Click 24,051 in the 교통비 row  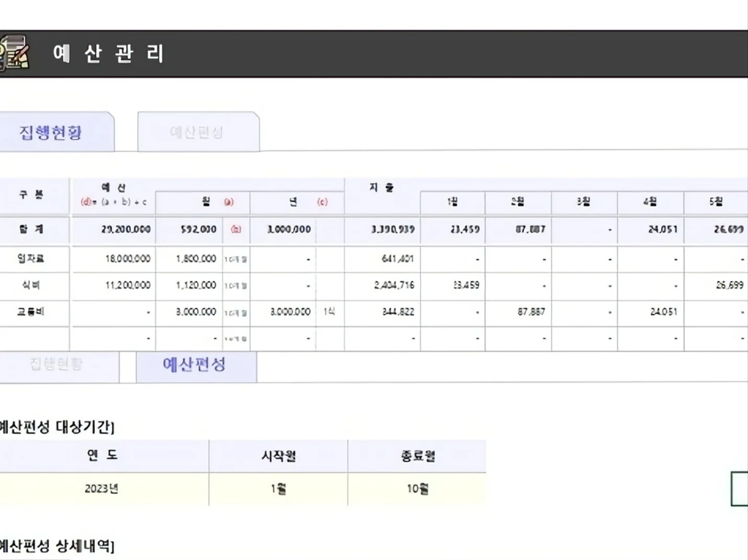tap(651, 312)
